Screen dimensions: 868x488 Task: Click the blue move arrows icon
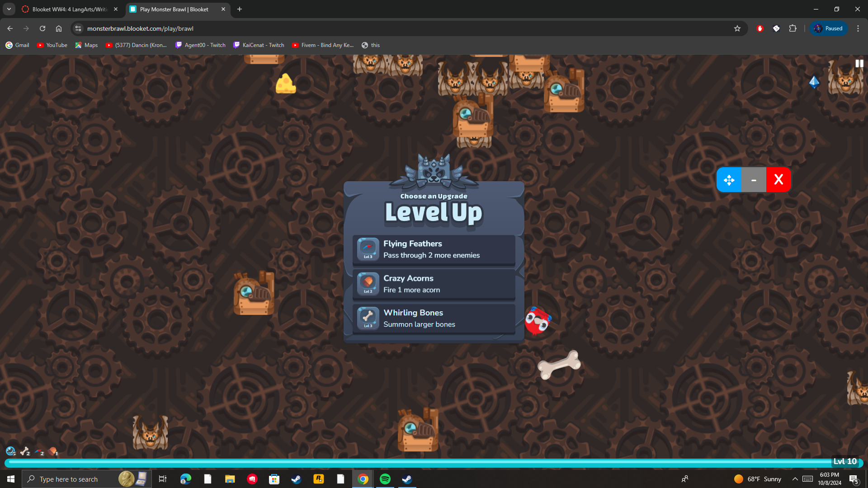[729, 180]
